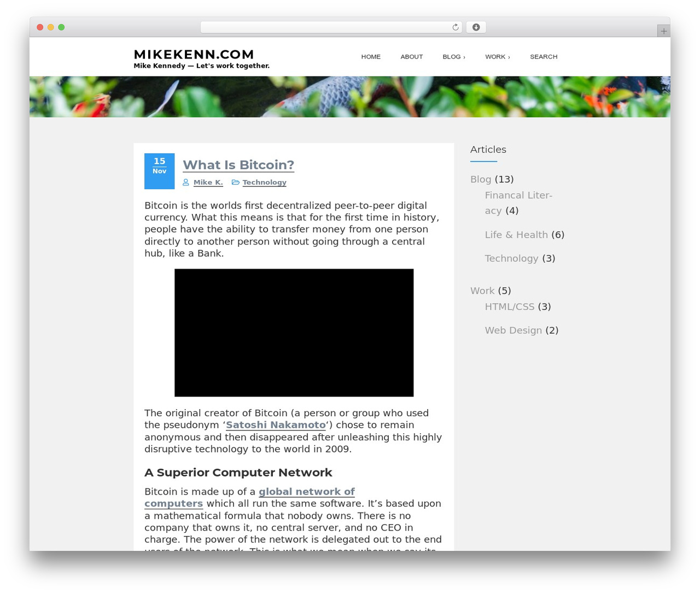Click the category folder icon
This screenshot has height=593, width=700.
(235, 182)
